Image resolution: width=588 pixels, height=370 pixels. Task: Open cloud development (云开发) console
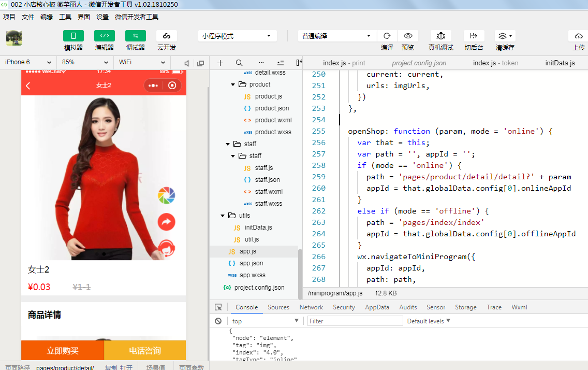coord(166,36)
